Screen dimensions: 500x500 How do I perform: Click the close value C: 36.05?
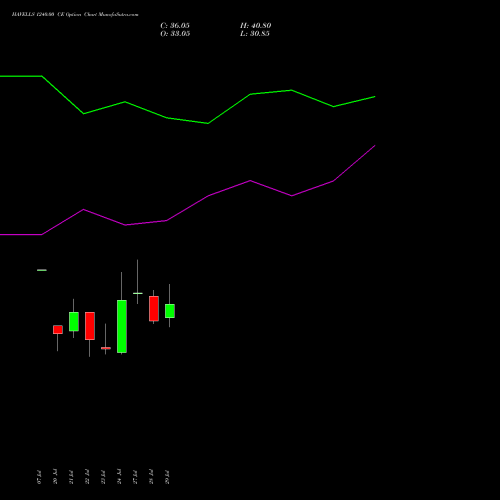click(x=175, y=26)
